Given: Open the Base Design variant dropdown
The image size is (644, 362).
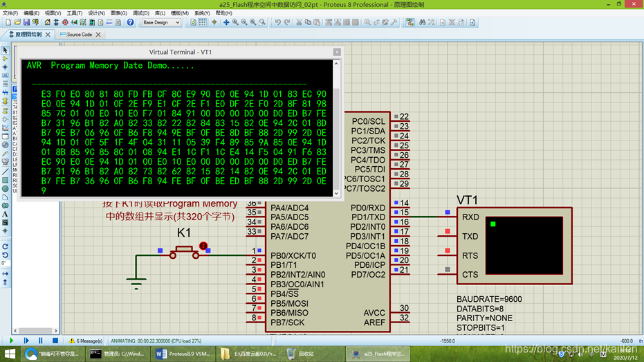Looking at the screenshot, I should pyautogui.click(x=161, y=22).
